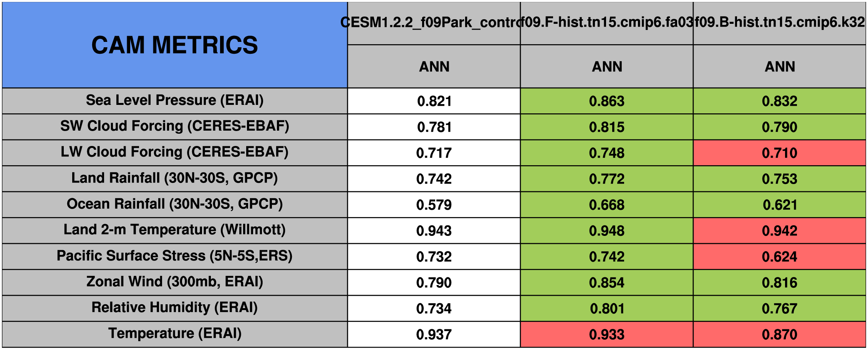
Task: Click the white cell showing 0.579
Action: [434, 205]
